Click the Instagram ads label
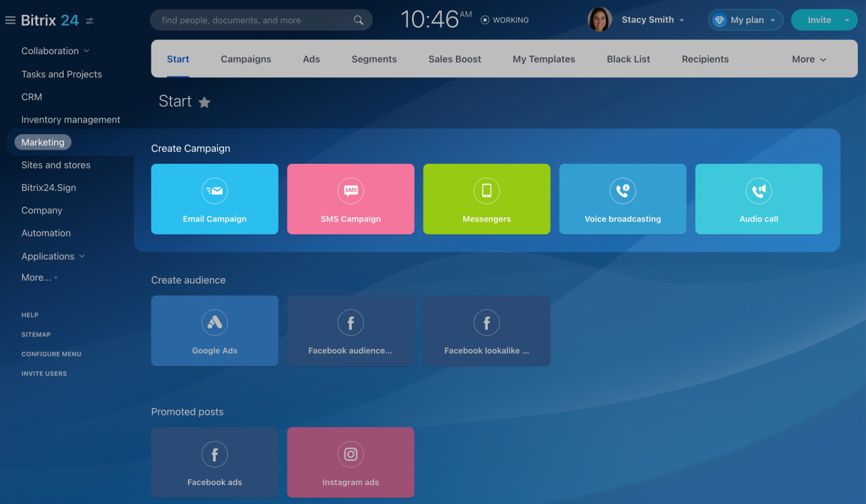Screen dimensions: 866x504 tap(350, 482)
